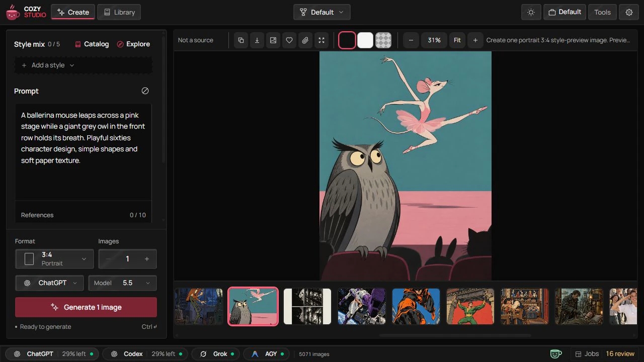Copy the image using the toolbar copy icon
This screenshot has height=362, width=644.
pyautogui.click(x=241, y=40)
